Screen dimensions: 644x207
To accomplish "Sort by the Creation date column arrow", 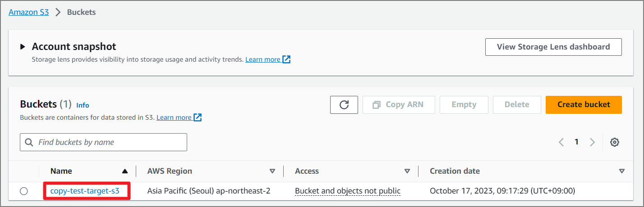I will coord(622,171).
